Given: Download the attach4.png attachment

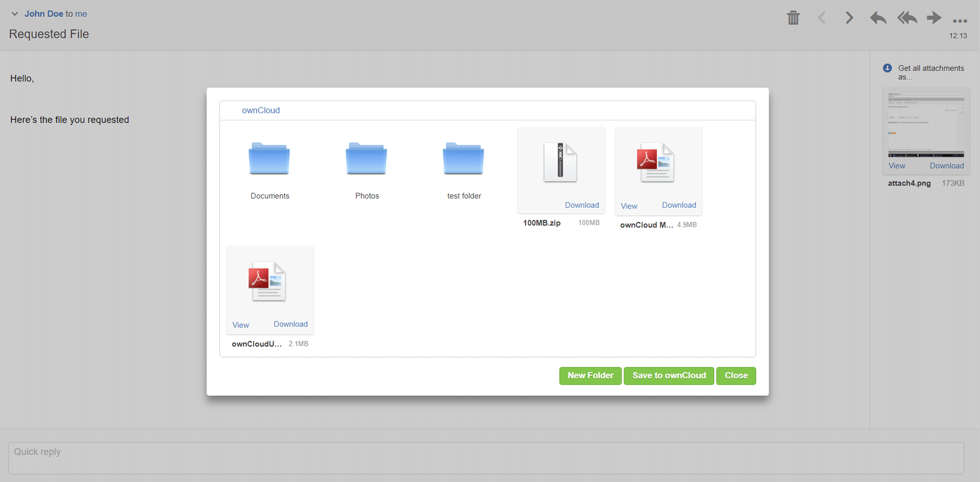Looking at the screenshot, I should (947, 166).
